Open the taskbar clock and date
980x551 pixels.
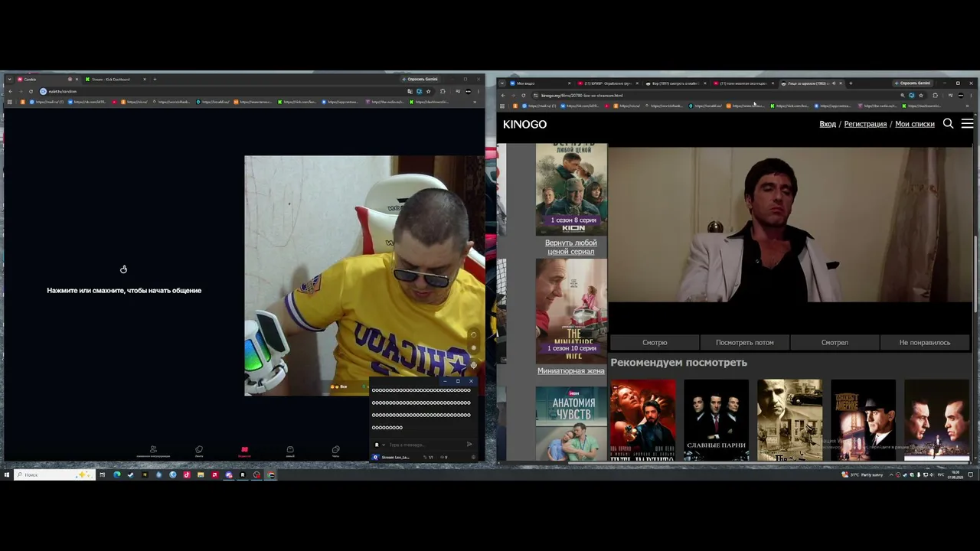[955, 474]
